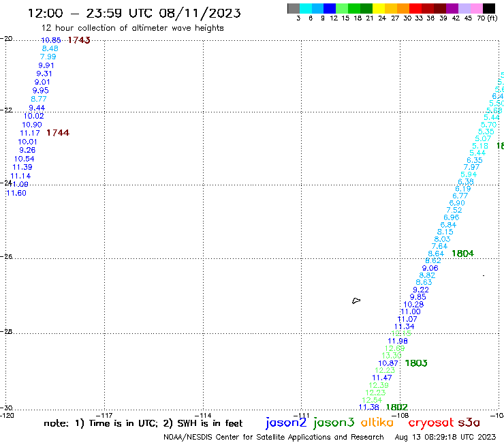Screen dimensions: 504x443
Task: Click the 1803 time stamp label
Action: click(416, 363)
